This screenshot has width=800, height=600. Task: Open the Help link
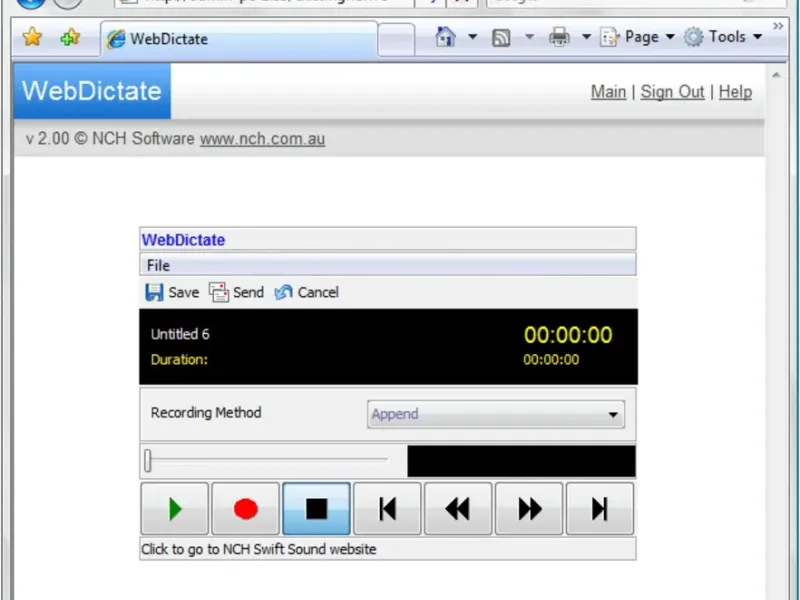click(x=735, y=92)
